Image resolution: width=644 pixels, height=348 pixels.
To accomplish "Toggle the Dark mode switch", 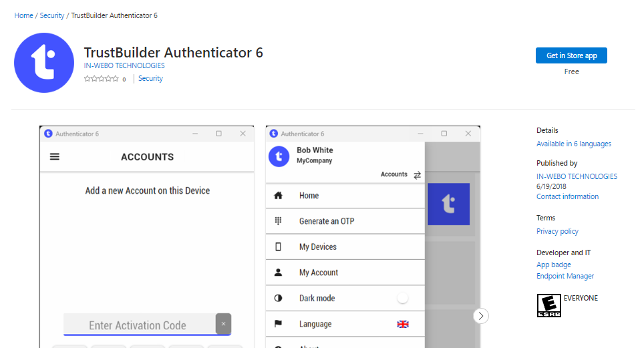I will point(402,299).
